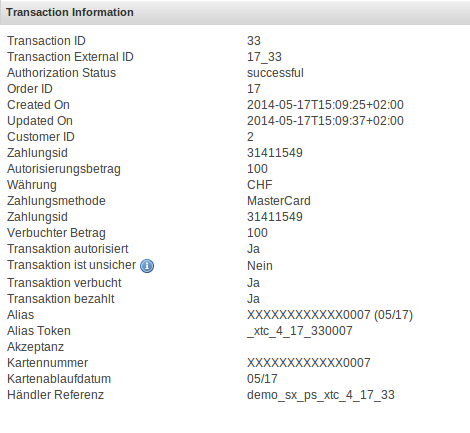
Task: Click the Verbuchter Betrag value 100
Action: point(257,233)
